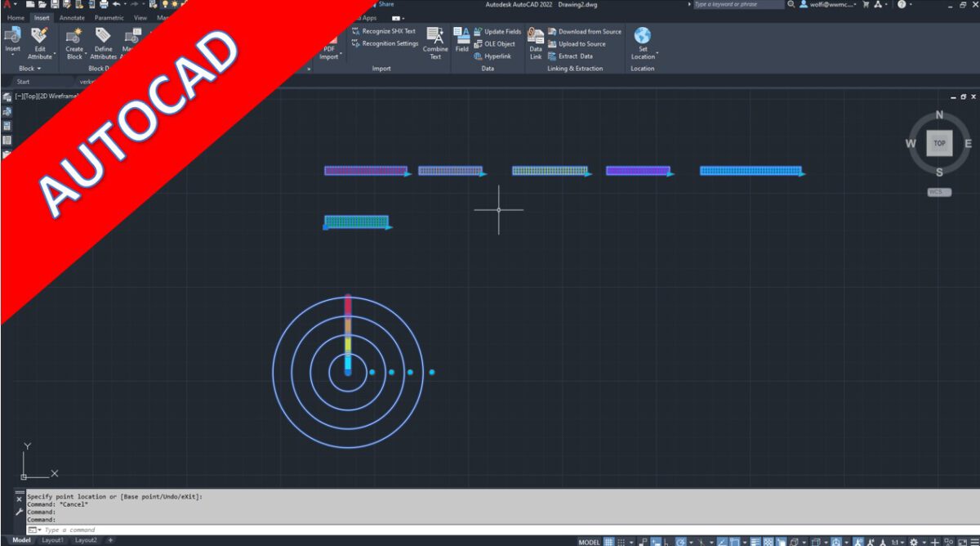Switch to the Layout1 tab
The height and width of the screenshot is (546, 980).
(52, 539)
